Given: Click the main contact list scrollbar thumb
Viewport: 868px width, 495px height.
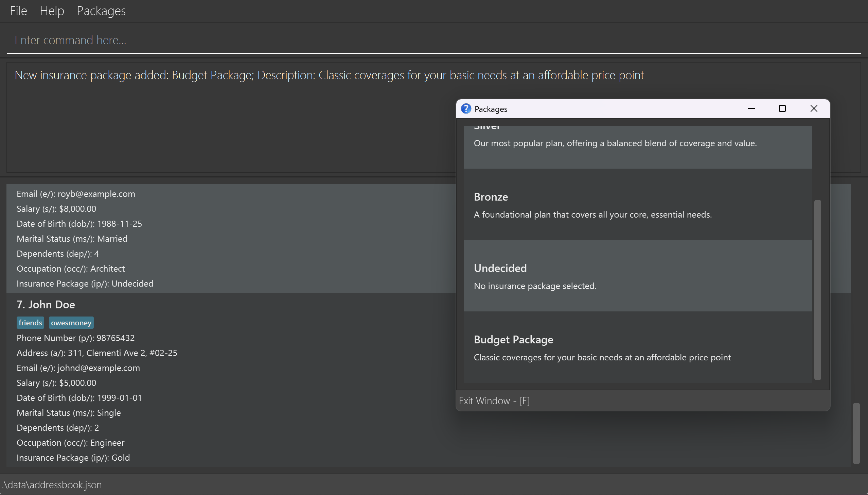Looking at the screenshot, I should pos(856,433).
